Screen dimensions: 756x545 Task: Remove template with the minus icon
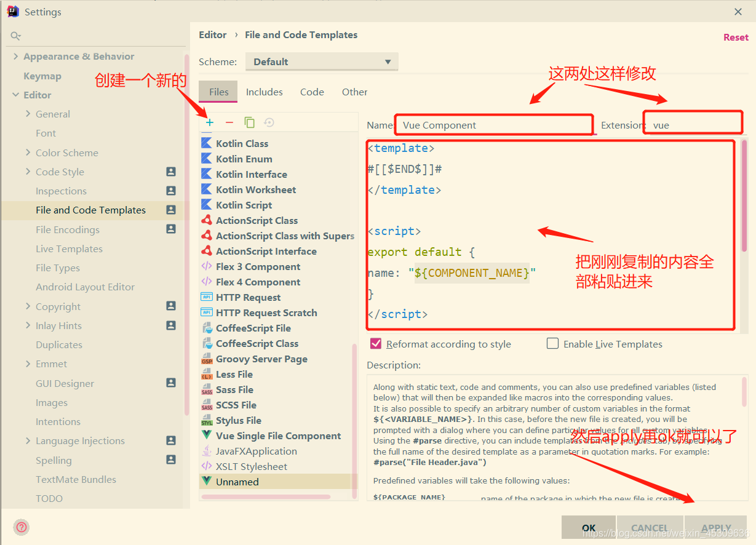click(229, 122)
